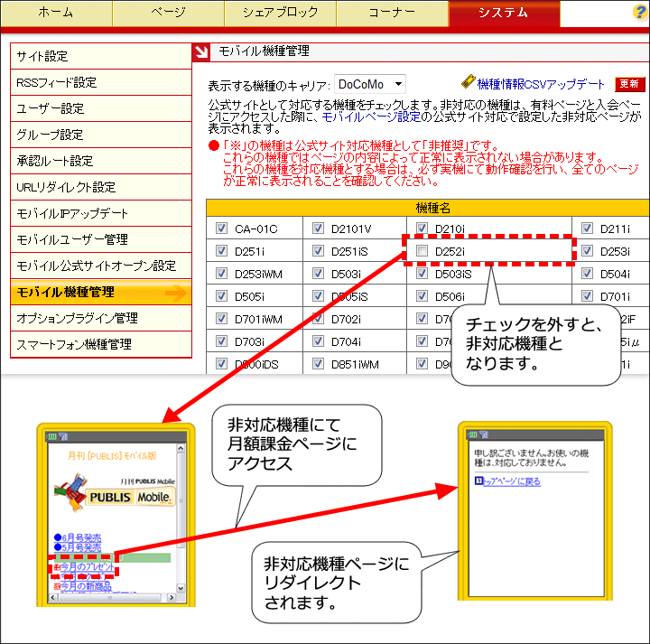Open モバイルユーザー管理 in the side menu
Image resolution: width=650 pixels, height=644 pixels.
[101, 239]
